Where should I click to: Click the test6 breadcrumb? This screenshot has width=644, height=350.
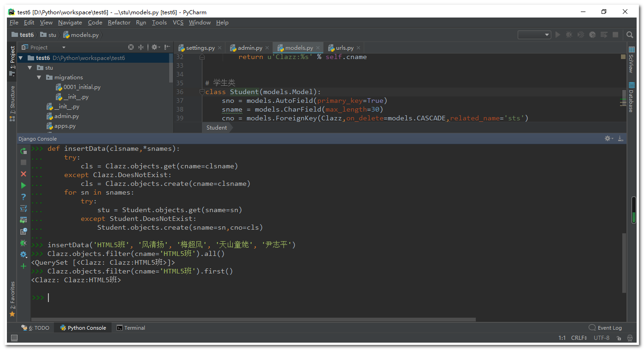tap(23, 35)
